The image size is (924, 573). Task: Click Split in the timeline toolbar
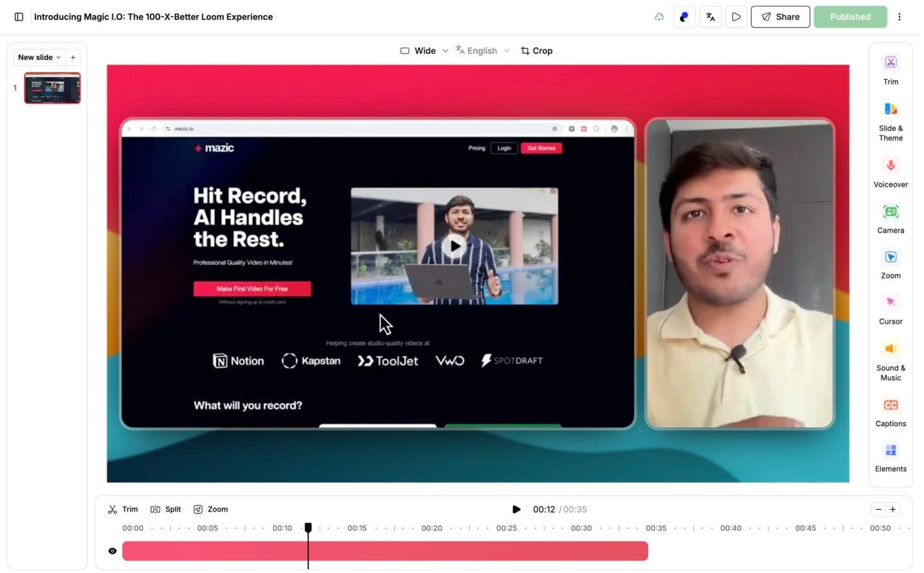166,509
